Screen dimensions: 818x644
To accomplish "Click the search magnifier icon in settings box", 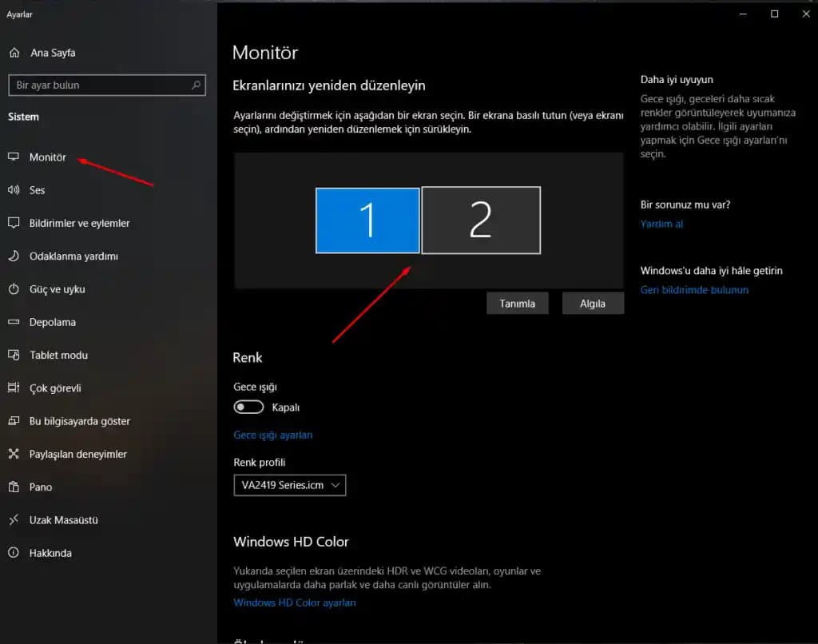I will [196, 85].
